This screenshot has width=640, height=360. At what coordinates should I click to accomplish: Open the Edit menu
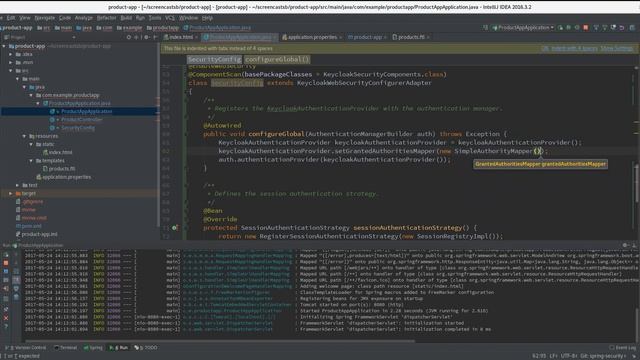click(x=11, y=18)
